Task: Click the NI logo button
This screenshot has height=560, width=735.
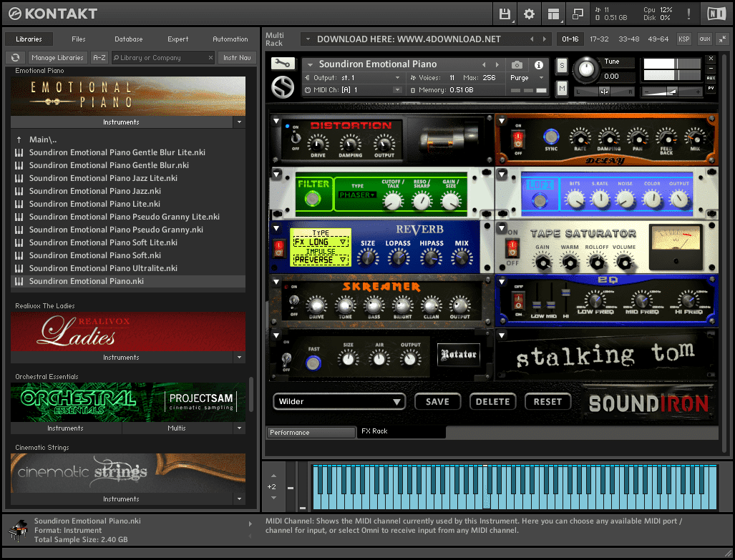Action: tap(716, 14)
